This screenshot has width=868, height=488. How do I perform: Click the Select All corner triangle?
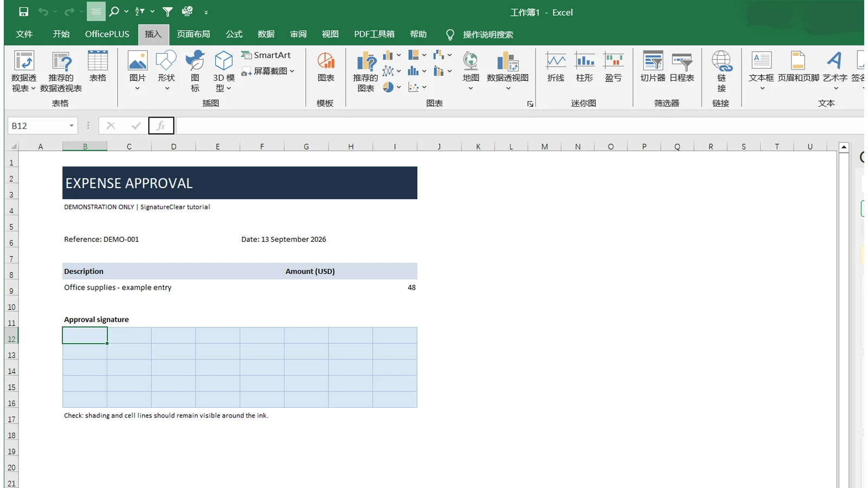(13, 146)
